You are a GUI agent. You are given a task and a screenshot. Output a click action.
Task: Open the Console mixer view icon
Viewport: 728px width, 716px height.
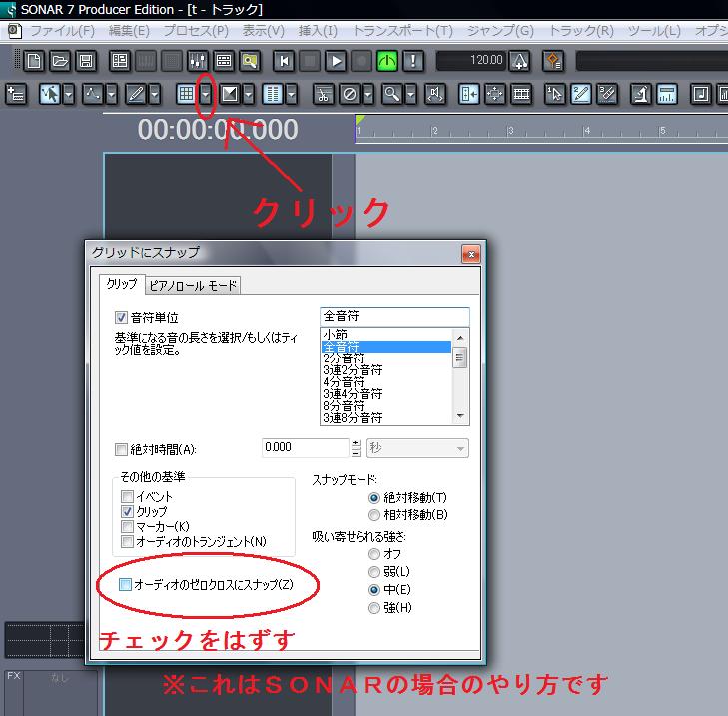point(198,61)
